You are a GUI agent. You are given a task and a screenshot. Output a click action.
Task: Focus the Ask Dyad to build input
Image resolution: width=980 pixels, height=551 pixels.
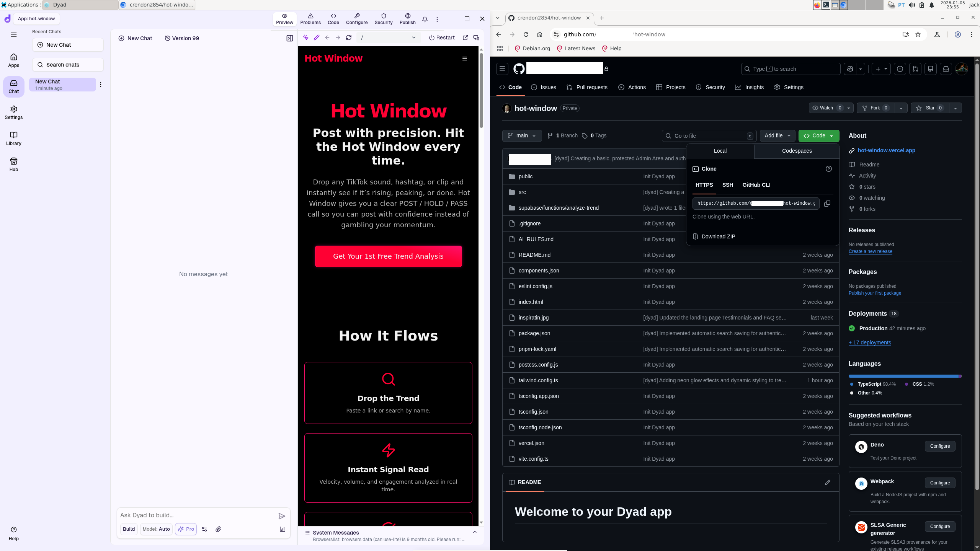[x=197, y=515]
